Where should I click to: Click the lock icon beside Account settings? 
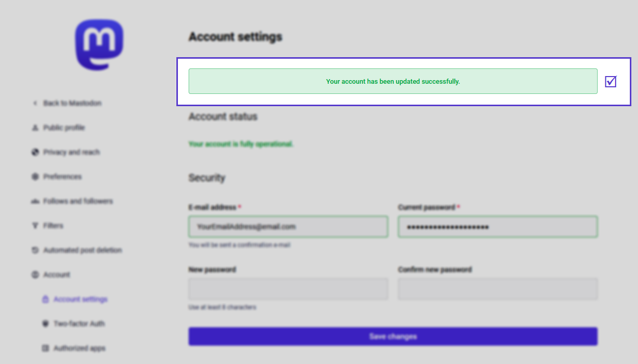47,299
